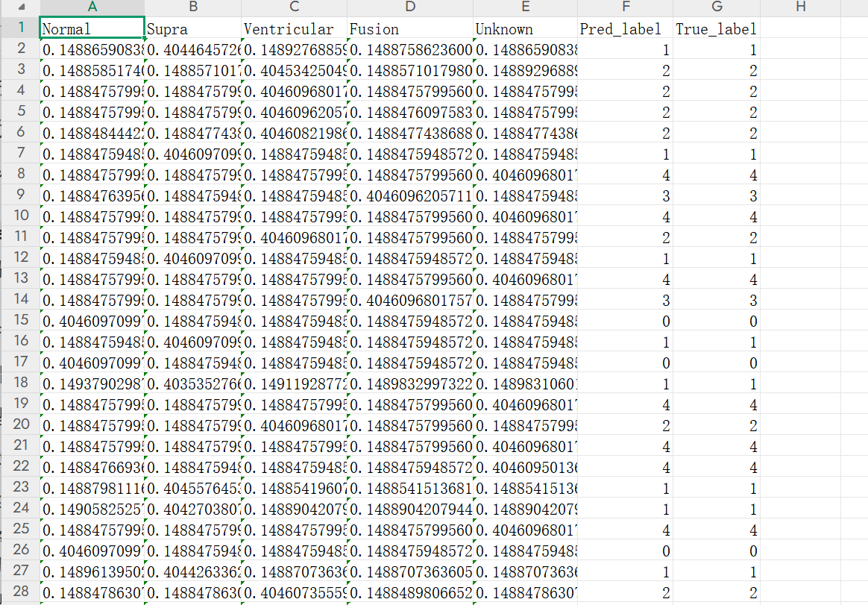Screen dimensions: 868x605
Task: Click Ventricular value in row 3
Action: (x=295, y=71)
